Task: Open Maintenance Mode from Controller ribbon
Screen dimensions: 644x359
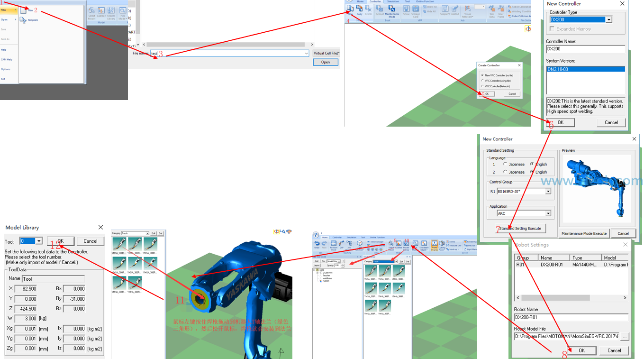Action: [x=392, y=11]
